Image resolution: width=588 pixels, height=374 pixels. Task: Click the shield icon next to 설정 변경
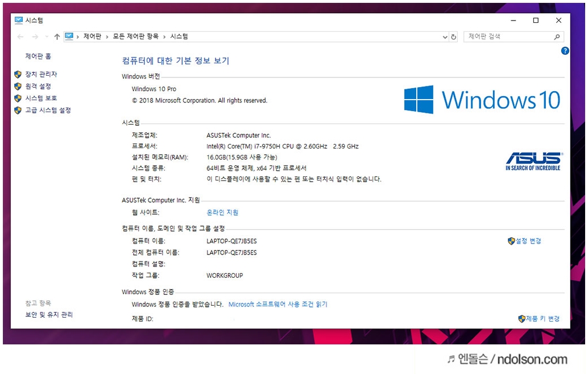511,241
